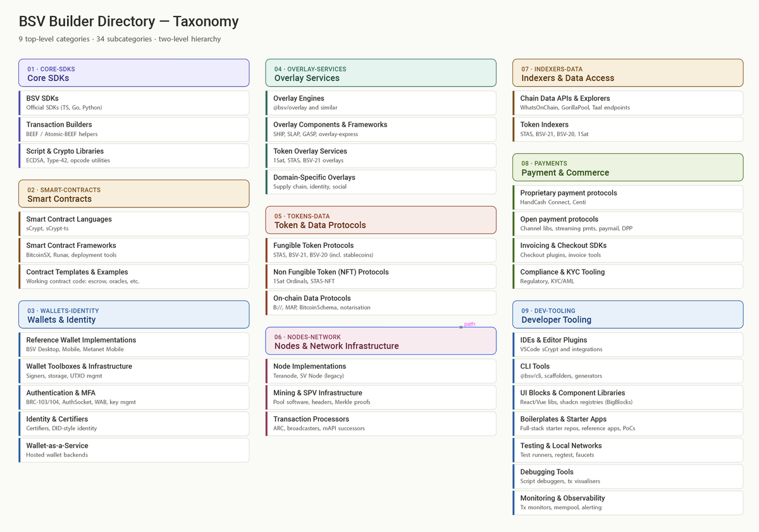The width and height of the screenshot is (759, 532).
Task: Select the Invoicing & Checkout SDKs card
Action: 628,250
